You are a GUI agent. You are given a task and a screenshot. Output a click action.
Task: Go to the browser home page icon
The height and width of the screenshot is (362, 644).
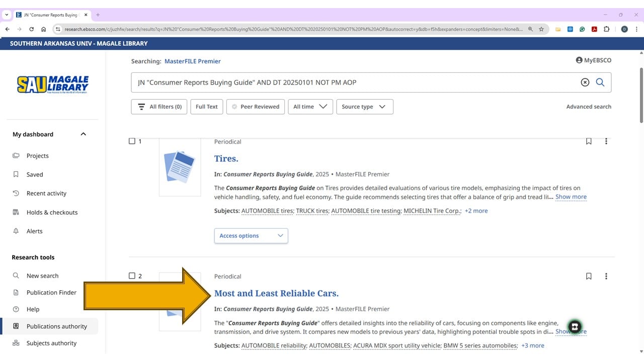coord(44,29)
